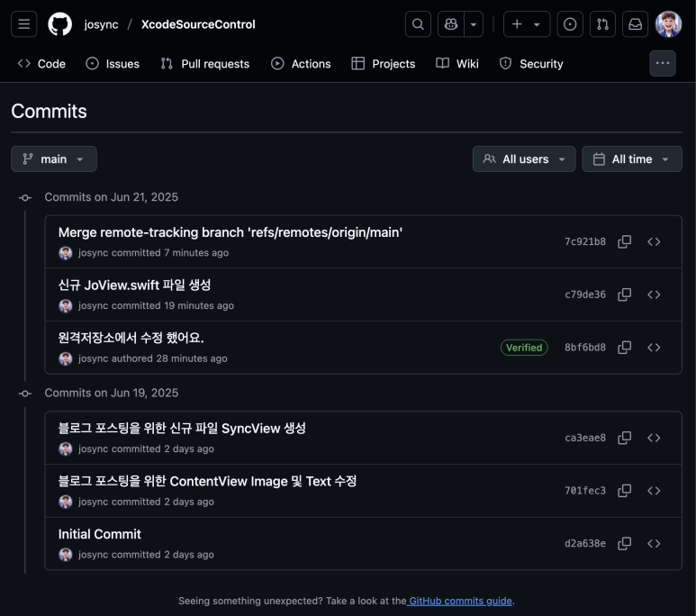Screen dimensions: 696x616
Task: Open the user profile avatar menu
Action: pos(668,24)
